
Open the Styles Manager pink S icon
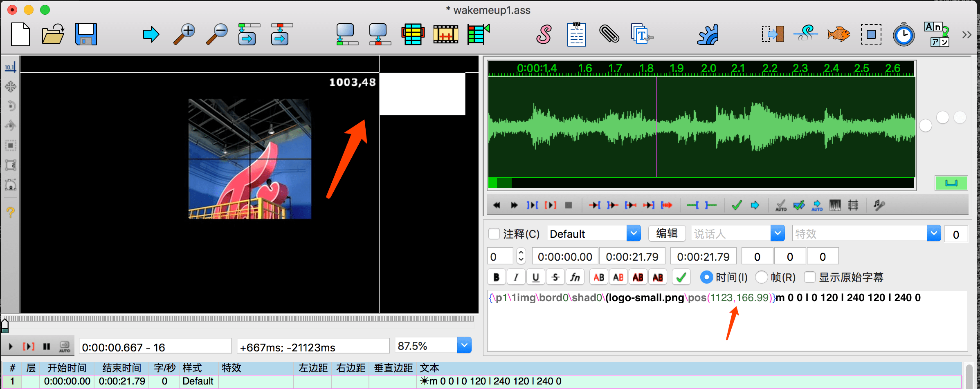pos(544,34)
